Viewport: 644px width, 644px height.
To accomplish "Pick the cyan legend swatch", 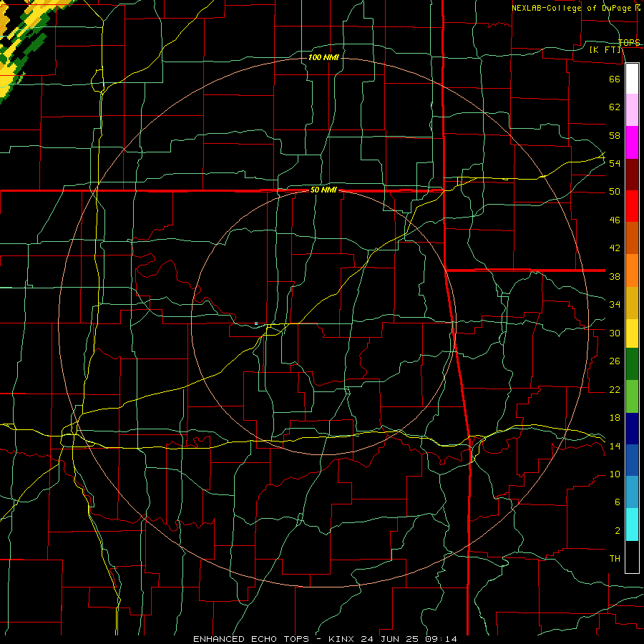I will click(632, 525).
